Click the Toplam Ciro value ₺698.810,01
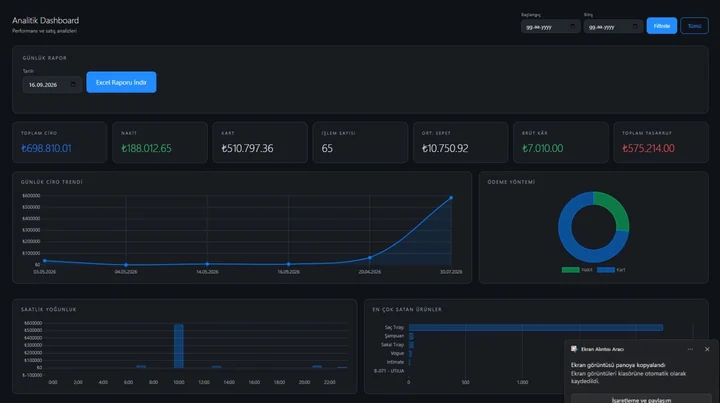 [46, 148]
